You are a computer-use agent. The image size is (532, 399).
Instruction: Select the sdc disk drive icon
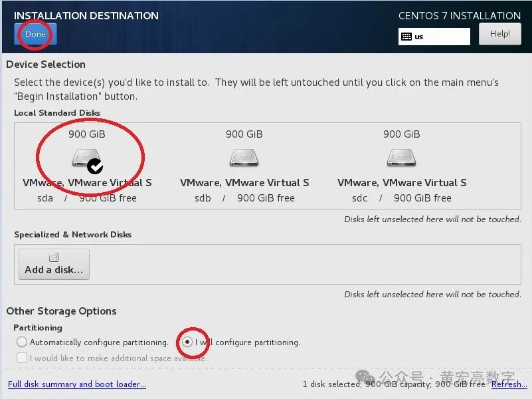click(x=401, y=158)
